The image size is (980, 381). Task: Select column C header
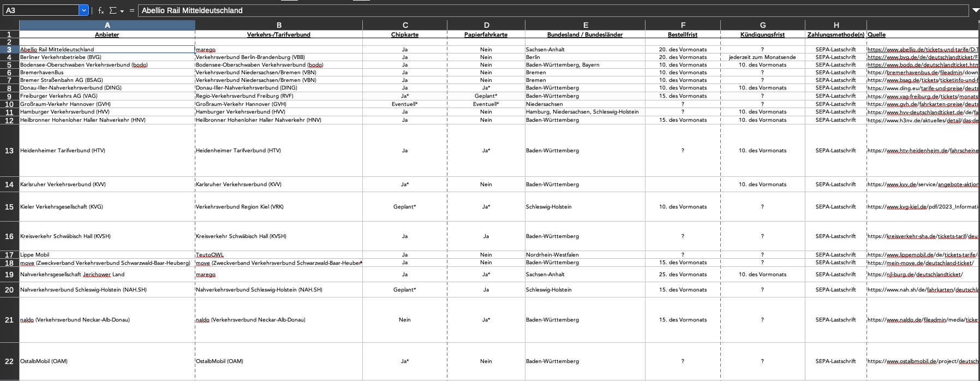click(x=405, y=25)
